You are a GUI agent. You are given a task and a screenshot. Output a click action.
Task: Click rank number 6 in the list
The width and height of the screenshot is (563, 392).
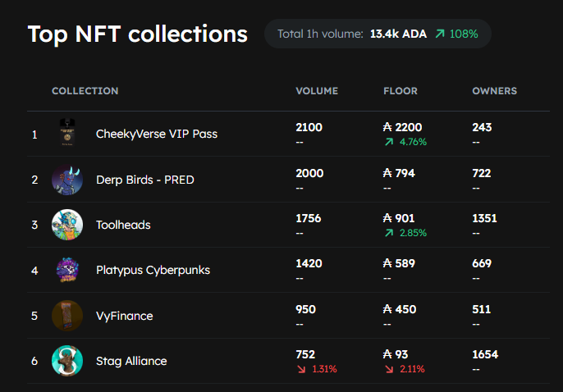(x=34, y=361)
